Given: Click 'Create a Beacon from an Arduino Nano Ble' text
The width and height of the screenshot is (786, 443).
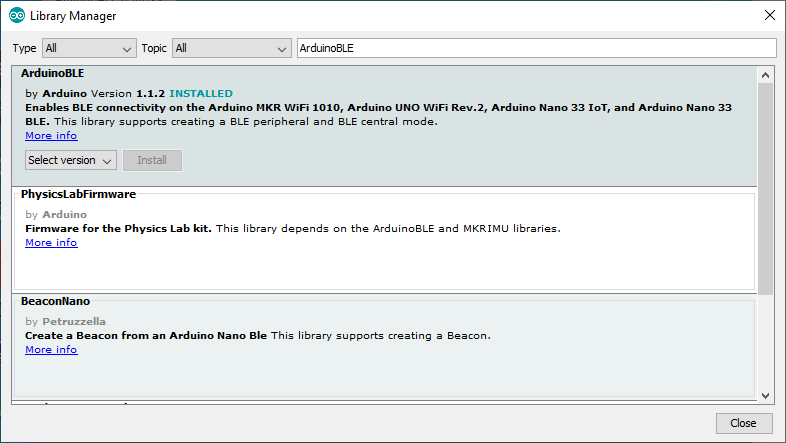Looking at the screenshot, I should [146, 336].
